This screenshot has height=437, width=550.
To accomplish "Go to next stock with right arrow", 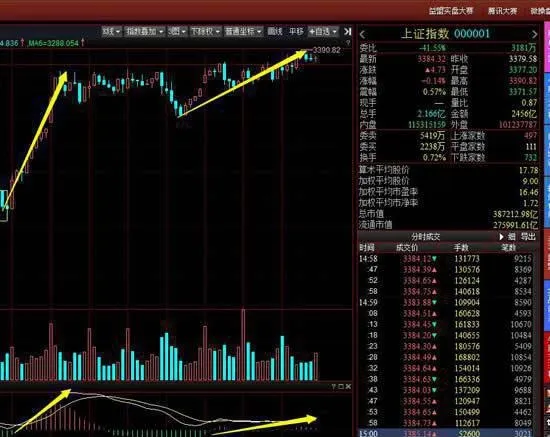I will (535, 34).
